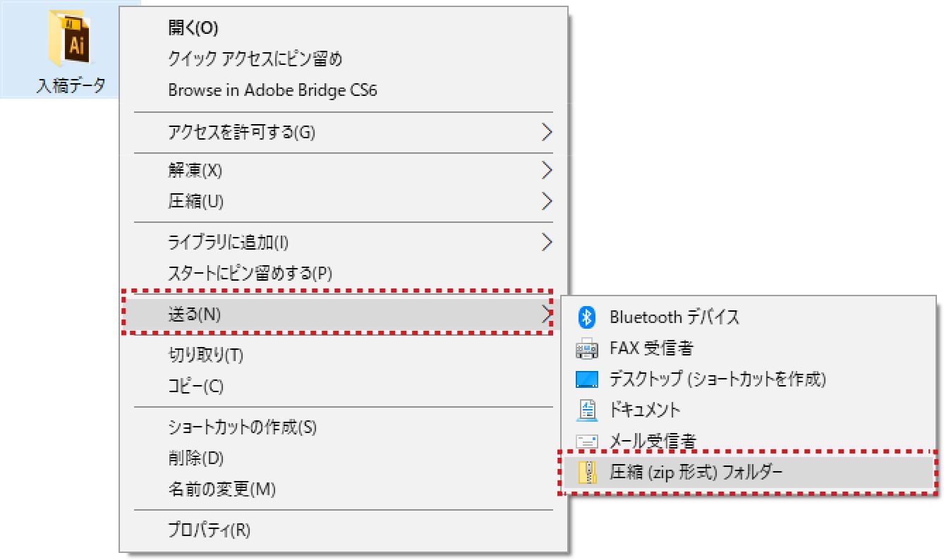Viewport: 944px width, 560px height.
Task: Select 切り取り(T) menu entry
Action: pyautogui.click(x=205, y=355)
